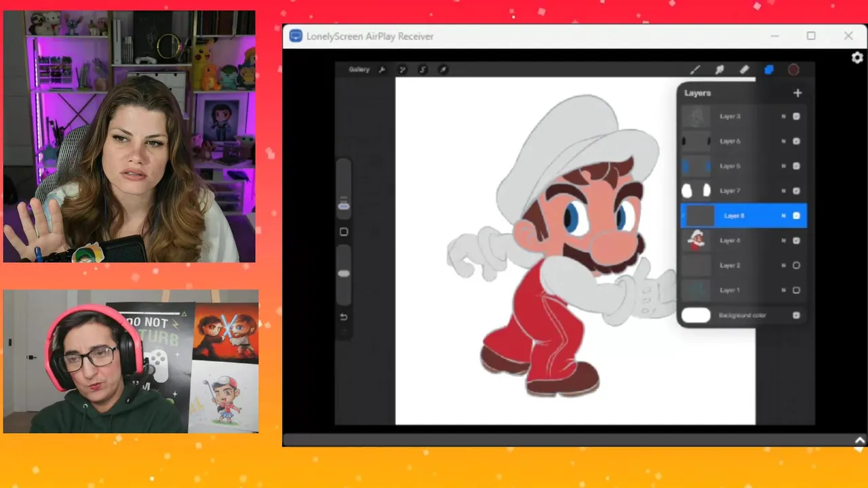868x488 pixels.
Task: Click the brush size slider handle
Action: 344,205
